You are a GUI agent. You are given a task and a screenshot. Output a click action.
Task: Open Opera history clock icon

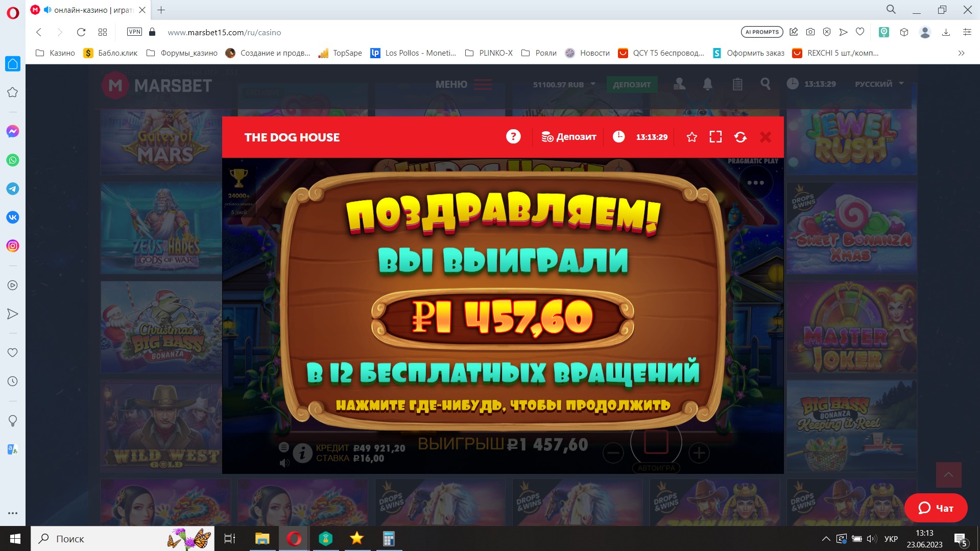click(x=13, y=381)
